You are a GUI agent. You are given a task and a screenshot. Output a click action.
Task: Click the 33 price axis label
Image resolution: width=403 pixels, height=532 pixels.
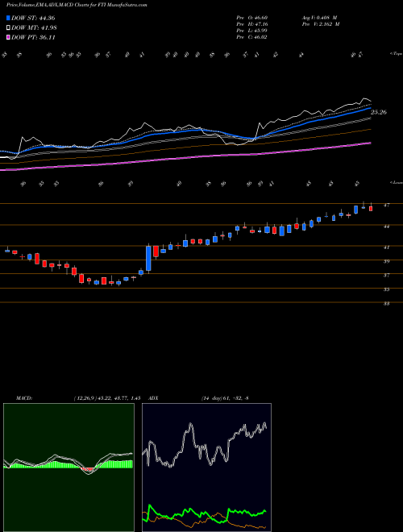386,304
